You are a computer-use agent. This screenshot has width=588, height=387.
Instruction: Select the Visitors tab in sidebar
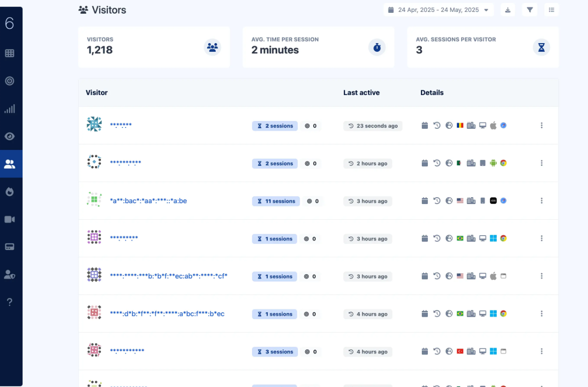[x=10, y=164]
